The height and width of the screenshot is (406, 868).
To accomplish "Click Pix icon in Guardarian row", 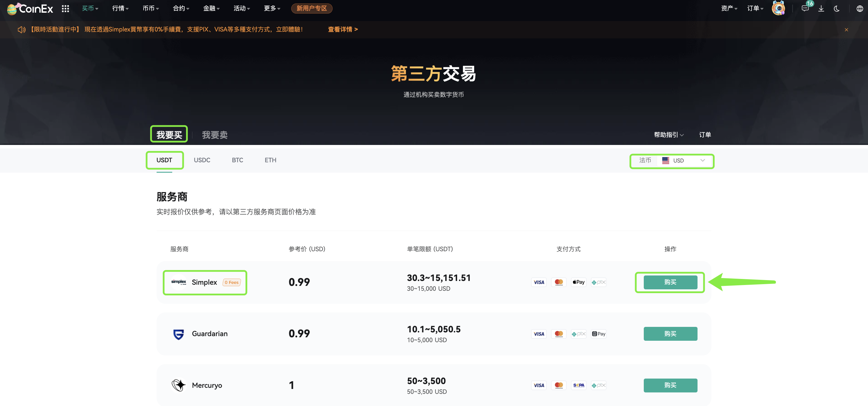I will (x=578, y=334).
